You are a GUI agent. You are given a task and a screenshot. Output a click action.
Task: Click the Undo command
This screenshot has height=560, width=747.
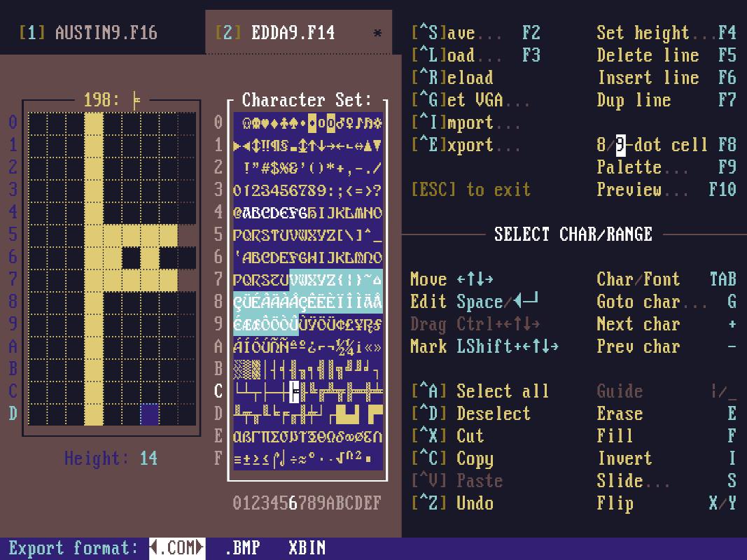point(452,503)
